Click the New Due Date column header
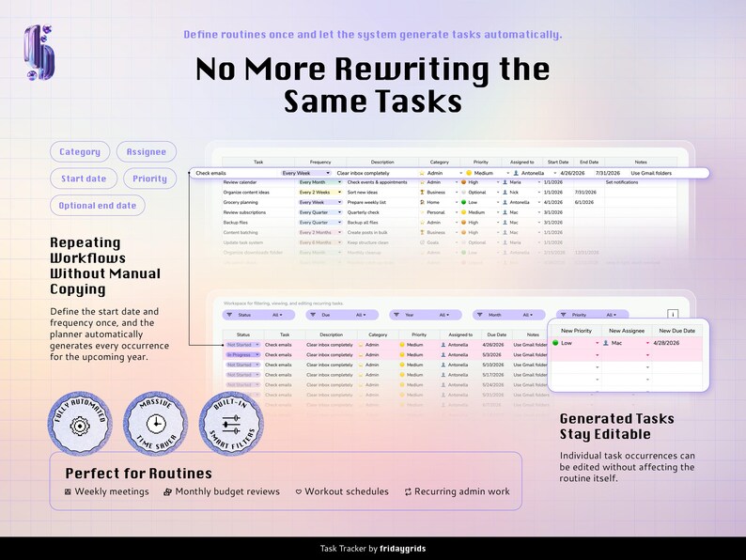This screenshot has width=746, height=560. (x=677, y=330)
